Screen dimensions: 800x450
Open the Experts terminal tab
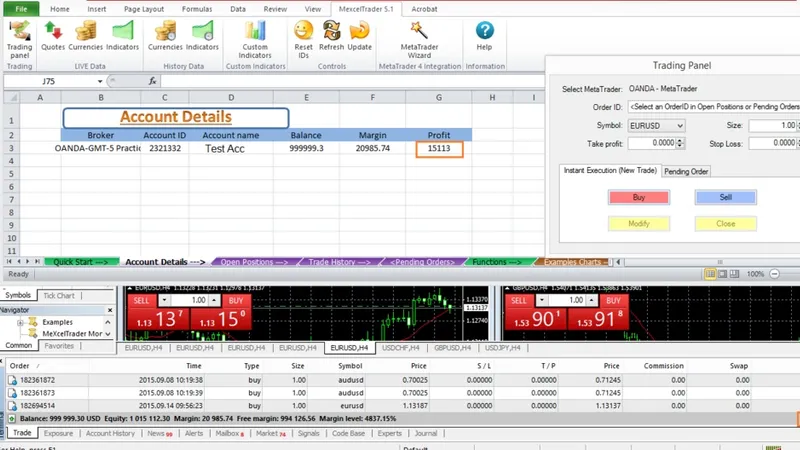point(389,433)
